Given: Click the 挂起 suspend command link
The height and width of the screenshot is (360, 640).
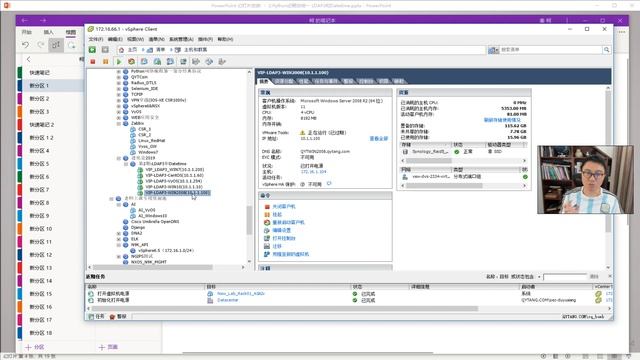Looking at the screenshot, I should pos(277,214).
